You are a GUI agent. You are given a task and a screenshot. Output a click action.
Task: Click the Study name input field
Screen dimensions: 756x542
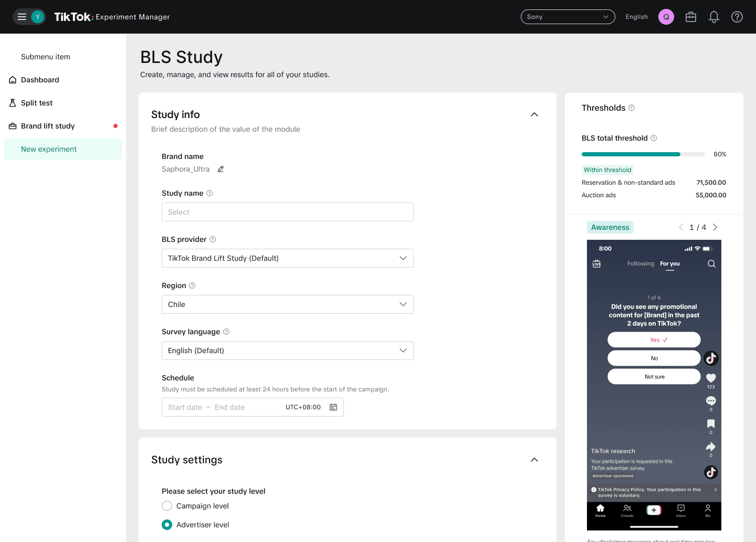tap(288, 212)
